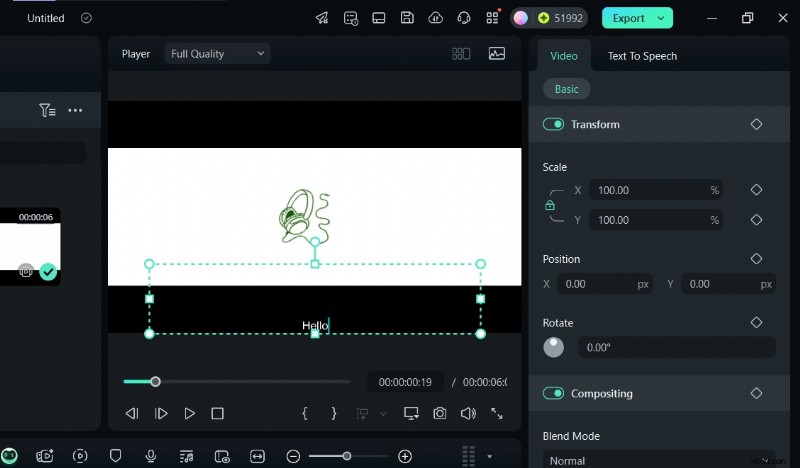Click the cloud upload icon
Viewport: 800px width, 468px height.
tap(435, 18)
